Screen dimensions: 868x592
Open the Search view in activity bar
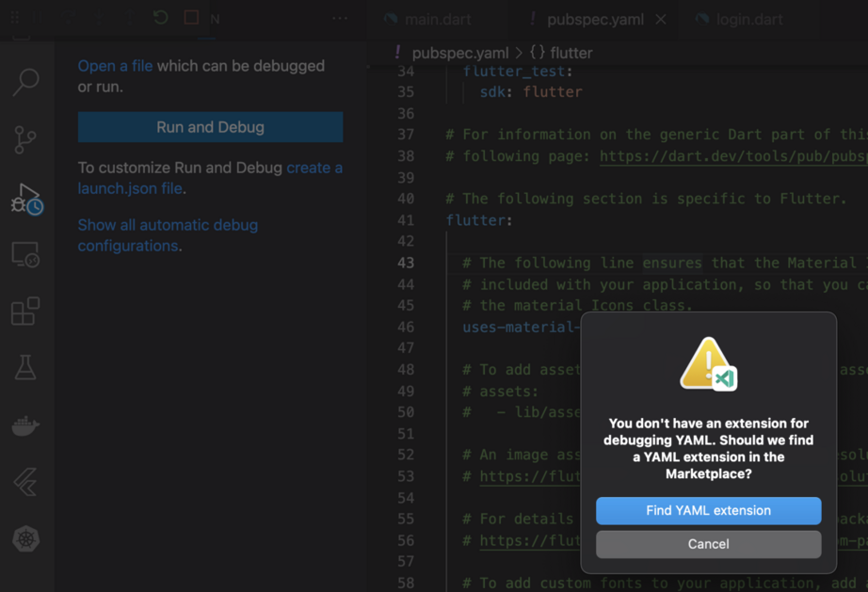pos(25,82)
